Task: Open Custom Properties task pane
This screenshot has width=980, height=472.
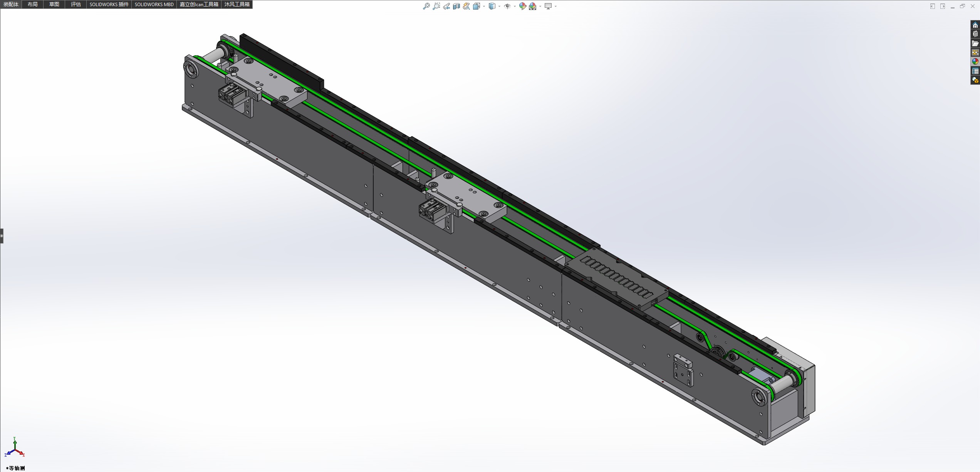Action: coord(975,71)
